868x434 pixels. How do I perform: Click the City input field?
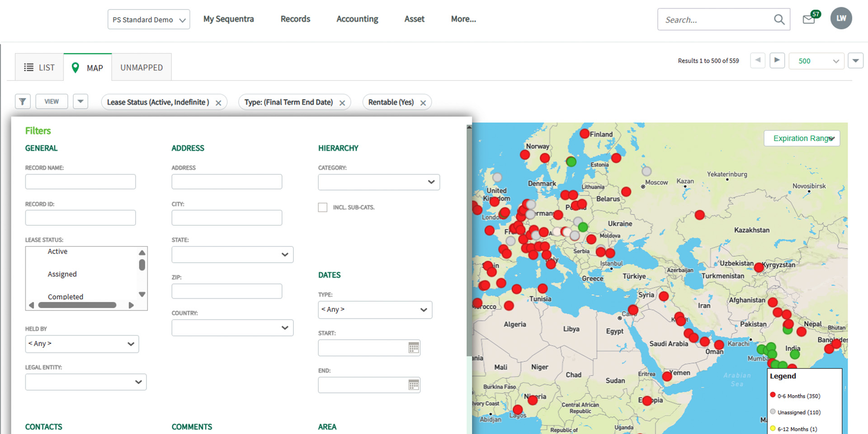[227, 218]
